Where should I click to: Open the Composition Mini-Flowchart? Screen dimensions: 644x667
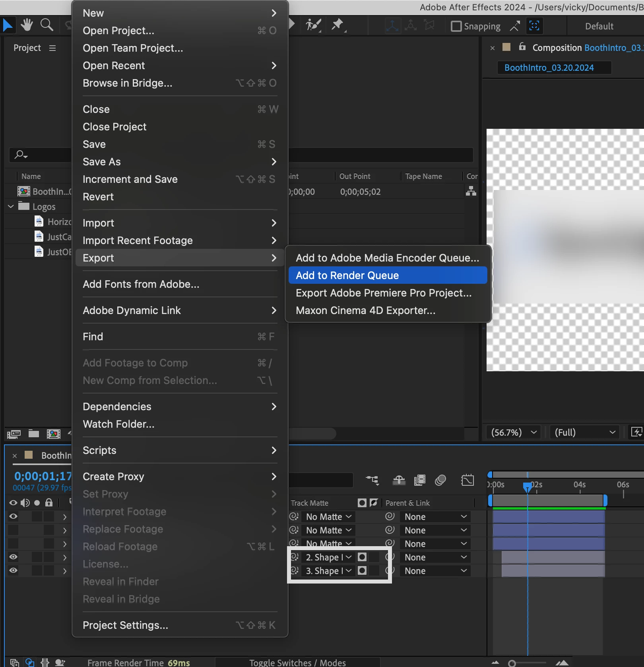pos(372,481)
